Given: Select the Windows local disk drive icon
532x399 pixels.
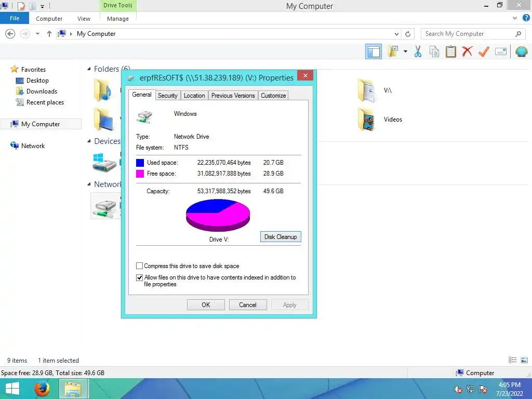Looking at the screenshot, I should point(104,163).
